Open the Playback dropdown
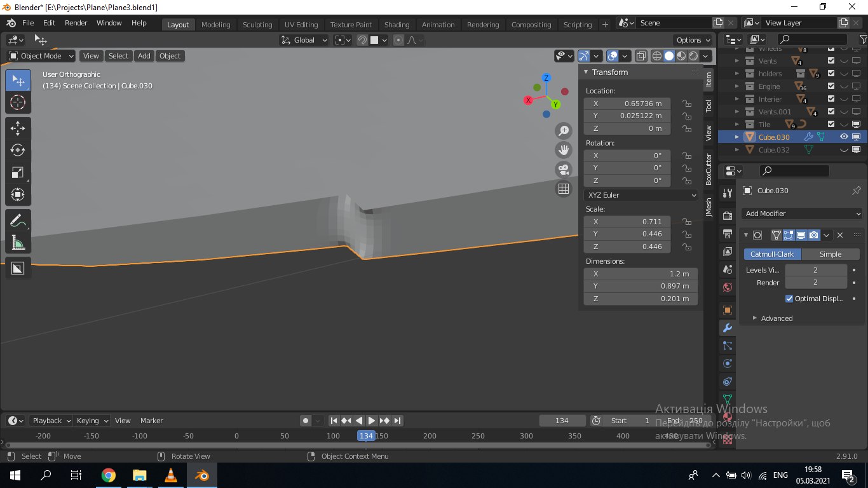 click(x=51, y=421)
